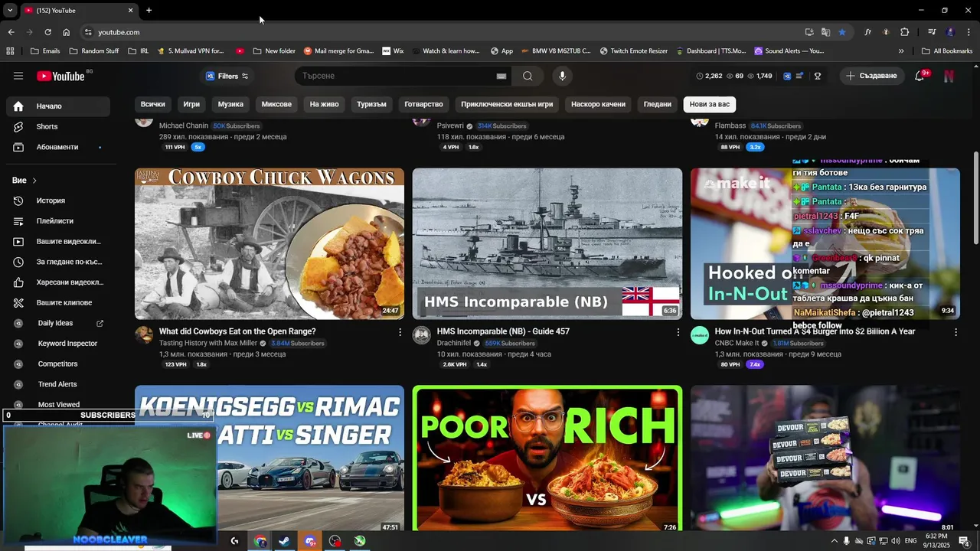Screen dimensions: 980x551
Task: Open the Random Stuff bookmarks folder
Action: [x=94, y=51]
